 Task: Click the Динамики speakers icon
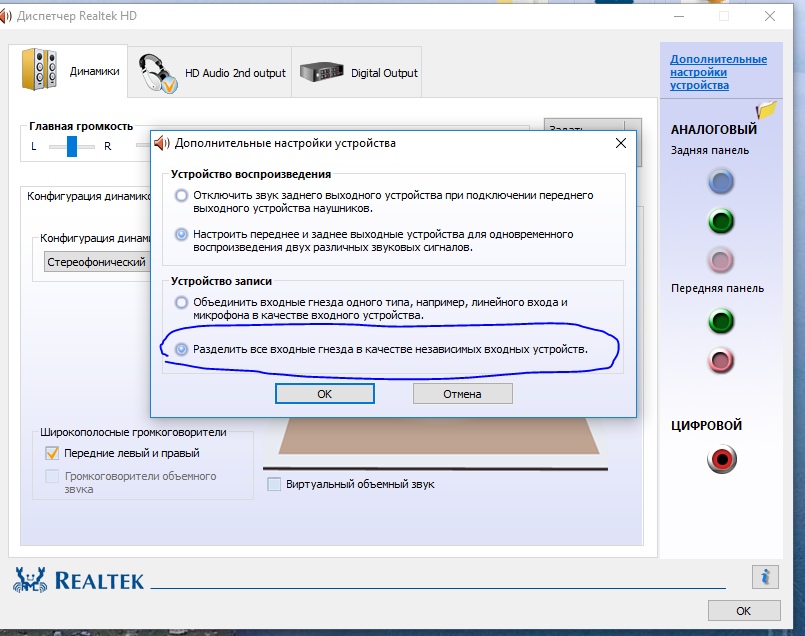pyautogui.click(x=39, y=69)
